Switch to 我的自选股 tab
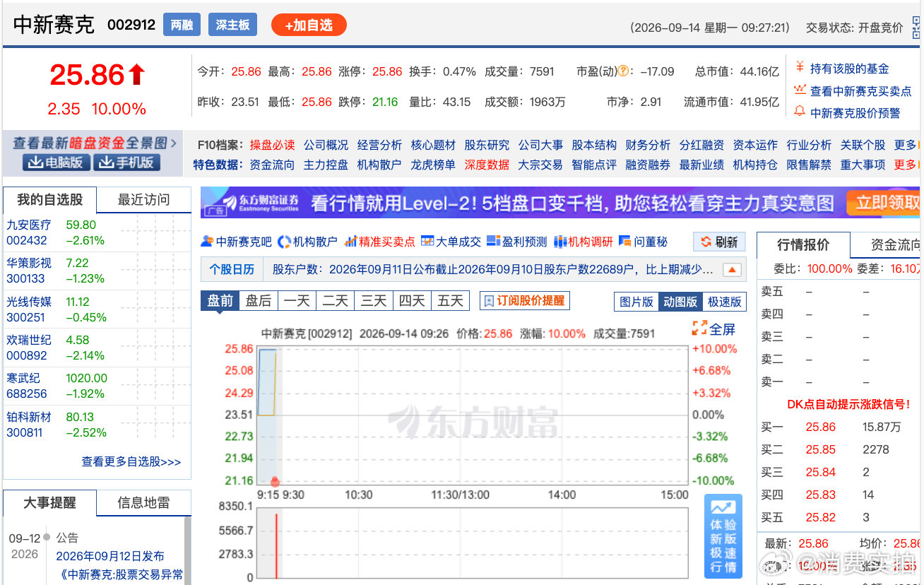 (49, 200)
